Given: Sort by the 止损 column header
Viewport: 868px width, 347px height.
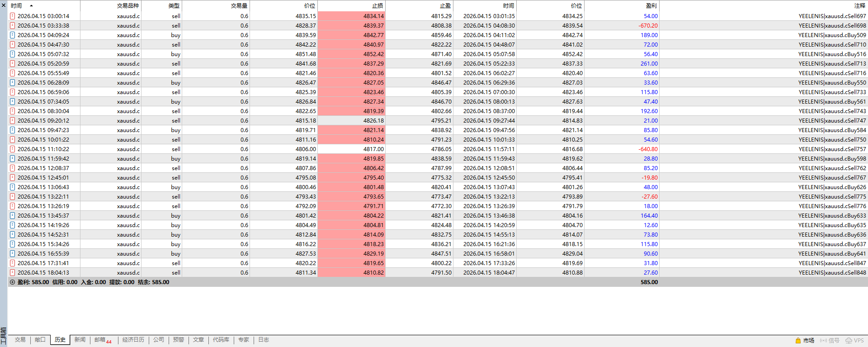Looking at the screenshot, I should point(351,6).
